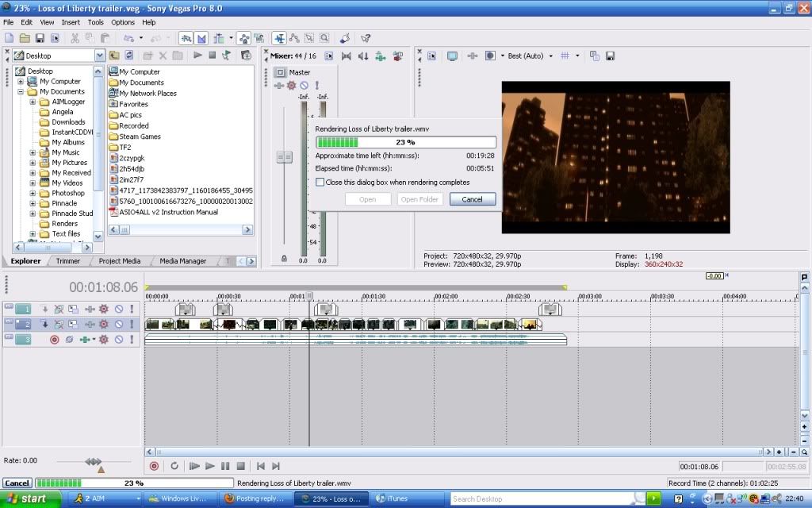Click the refresh icon in Explorer toolbar
The width and height of the screenshot is (812, 508).
point(128,56)
